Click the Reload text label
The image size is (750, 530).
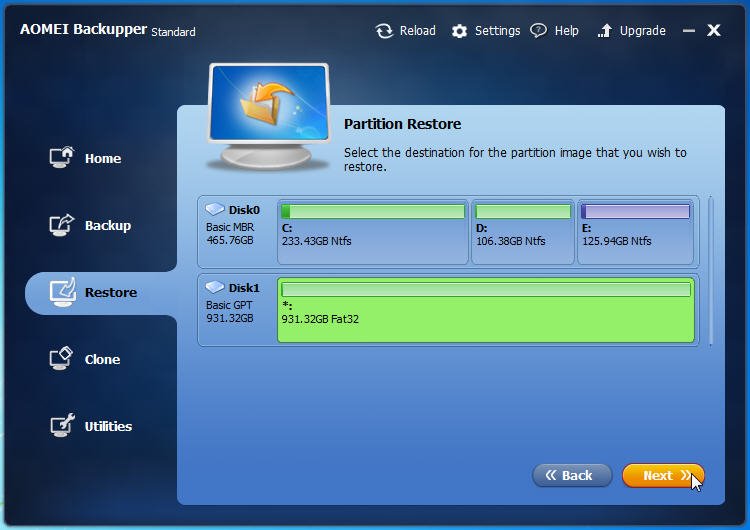click(418, 31)
